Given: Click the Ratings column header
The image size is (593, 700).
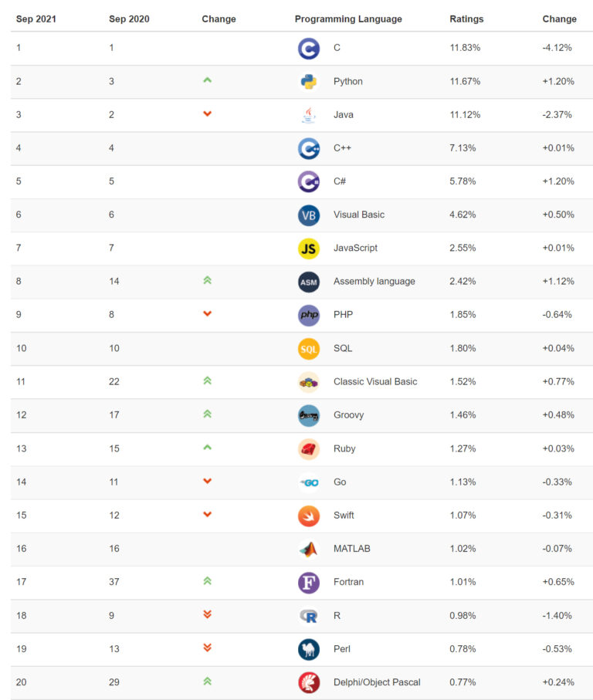Looking at the screenshot, I should [x=466, y=19].
